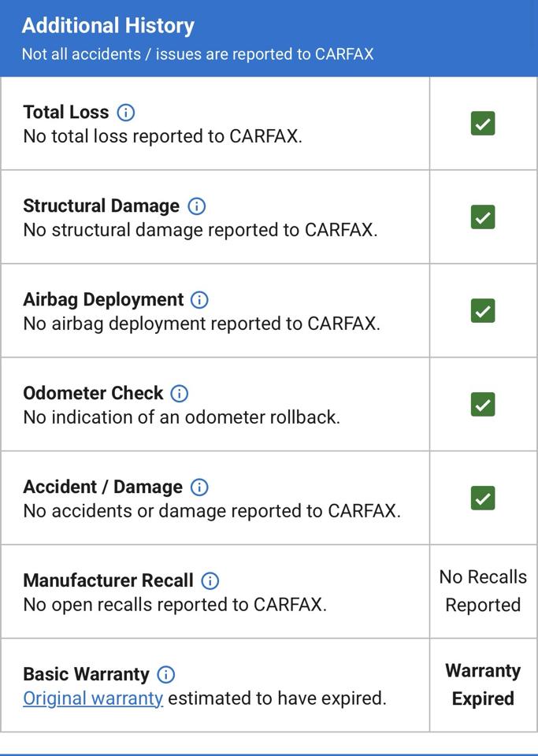Open Accident / Damage info icon
This screenshot has height=756, width=538.
pos(199,487)
